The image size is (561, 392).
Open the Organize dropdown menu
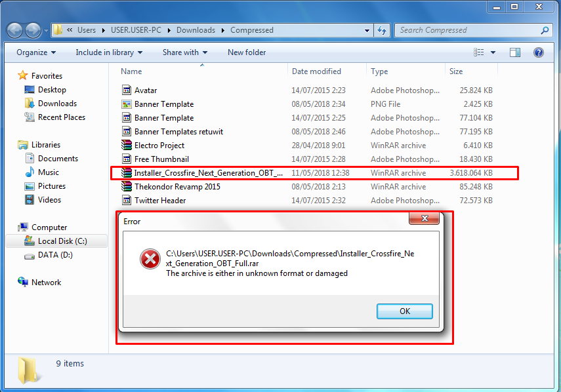(36, 52)
